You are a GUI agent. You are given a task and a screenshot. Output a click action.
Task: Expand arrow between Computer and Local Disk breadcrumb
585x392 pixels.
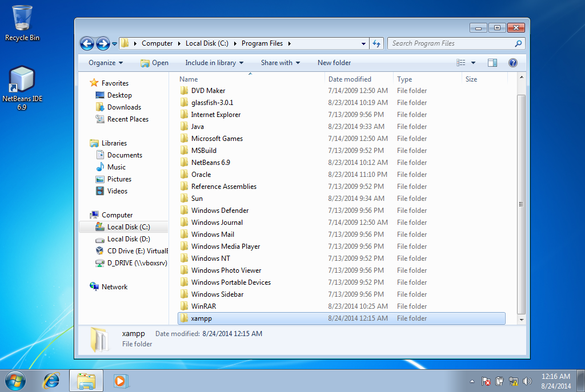point(179,43)
